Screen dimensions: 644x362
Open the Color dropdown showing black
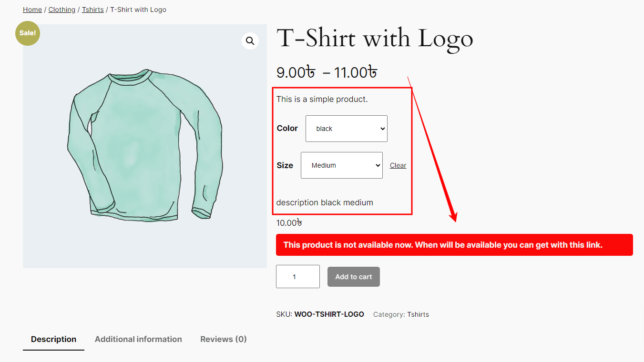[x=347, y=129]
